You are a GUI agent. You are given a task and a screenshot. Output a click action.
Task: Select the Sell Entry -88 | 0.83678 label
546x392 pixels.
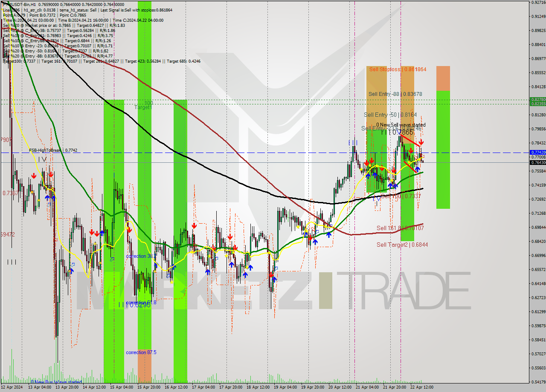tap(395, 94)
